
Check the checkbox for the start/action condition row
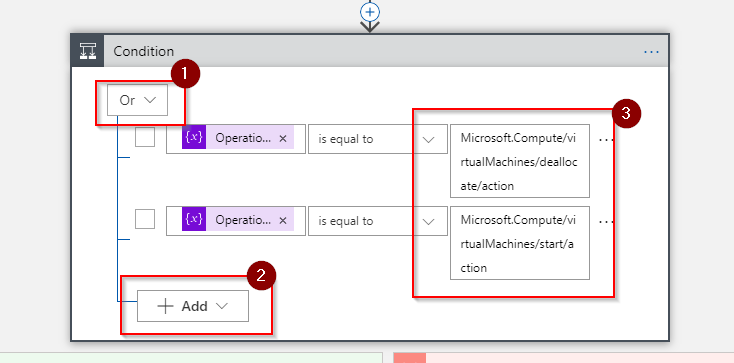[x=145, y=219]
